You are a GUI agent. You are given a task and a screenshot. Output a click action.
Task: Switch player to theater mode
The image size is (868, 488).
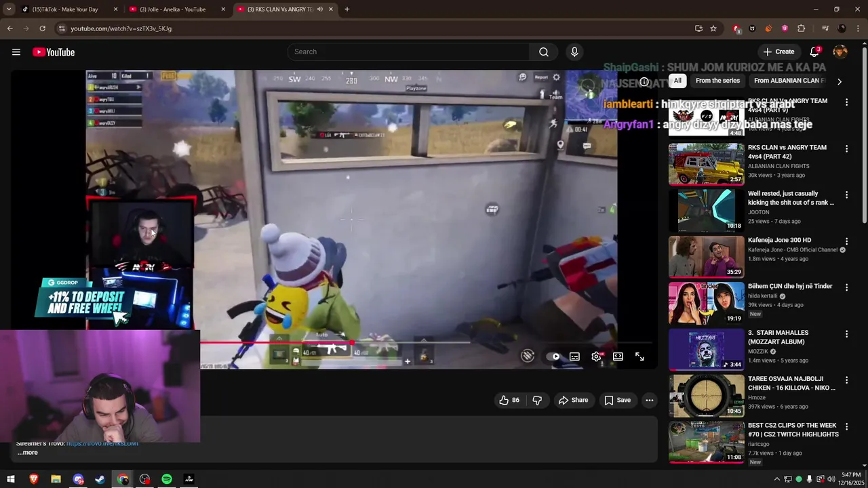pyautogui.click(x=618, y=357)
